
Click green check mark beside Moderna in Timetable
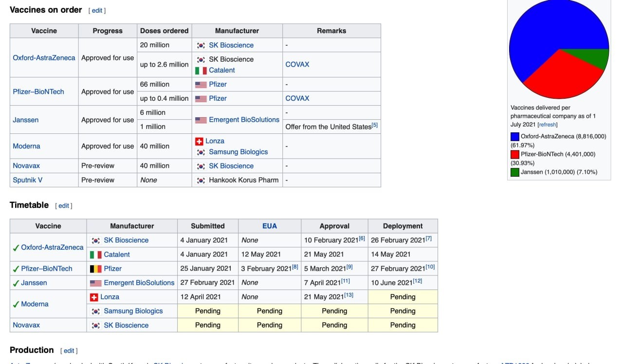16,304
